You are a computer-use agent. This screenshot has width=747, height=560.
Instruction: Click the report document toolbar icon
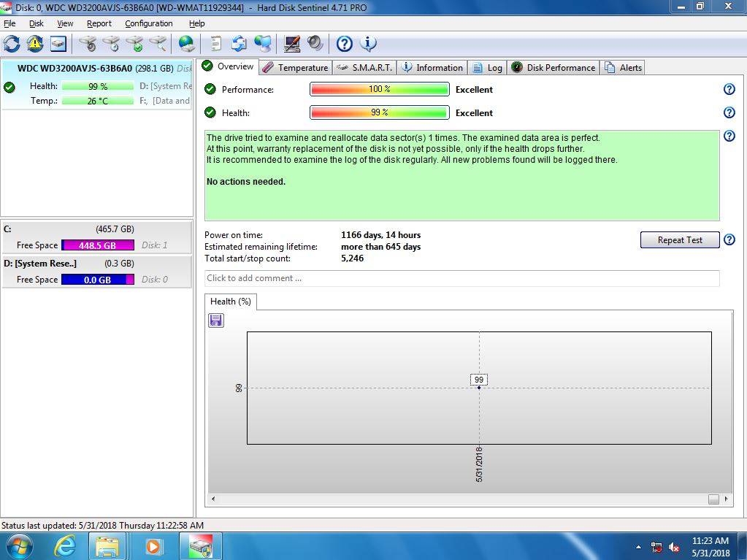click(x=216, y=44)
